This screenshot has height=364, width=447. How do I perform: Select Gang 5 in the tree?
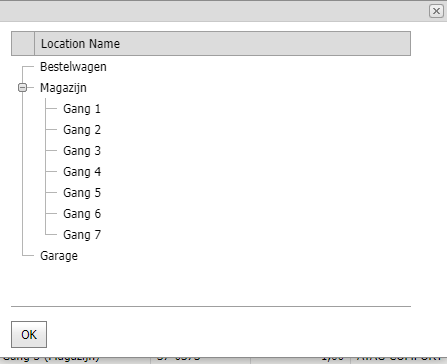tap(82, 193)
